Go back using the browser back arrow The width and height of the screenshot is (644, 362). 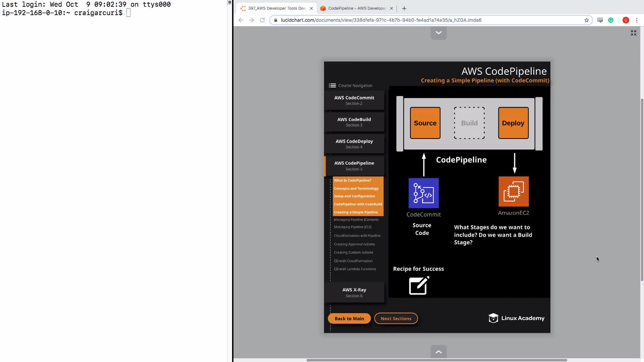point(241,20)
